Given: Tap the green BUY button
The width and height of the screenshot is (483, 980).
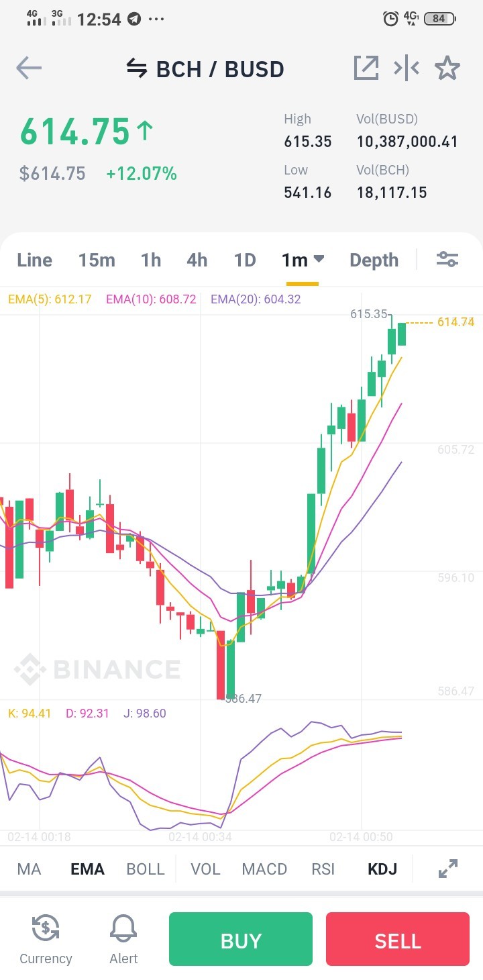Looking at the screenshot, I should 241,940.
